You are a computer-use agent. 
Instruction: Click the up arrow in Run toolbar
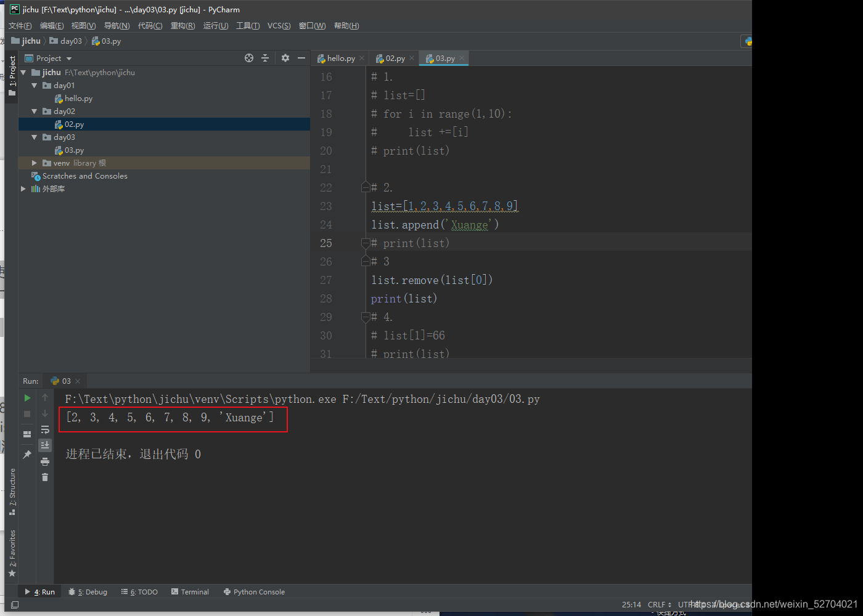coord(45,398)
